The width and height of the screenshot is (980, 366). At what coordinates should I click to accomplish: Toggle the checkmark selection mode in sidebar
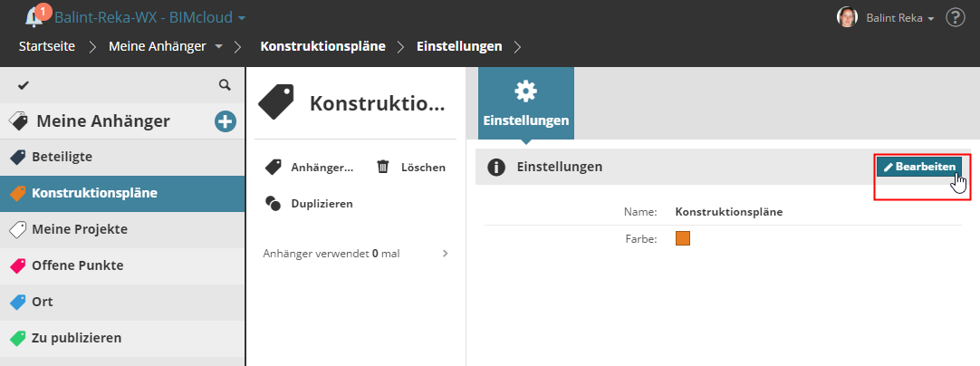(x=24, y=85)
